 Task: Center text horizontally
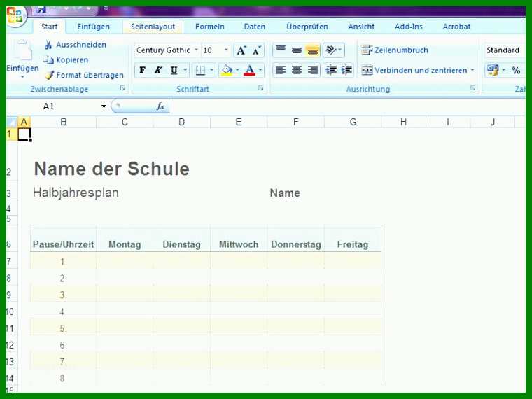click(297, 70)
